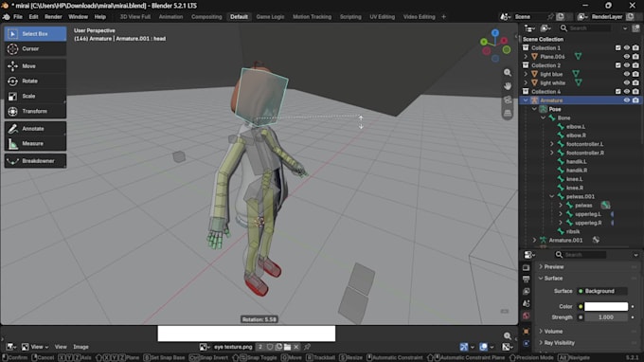The image size is (644, 362).
Task: Activate the Breakdowner pose tool
Action: coord(35,161)
